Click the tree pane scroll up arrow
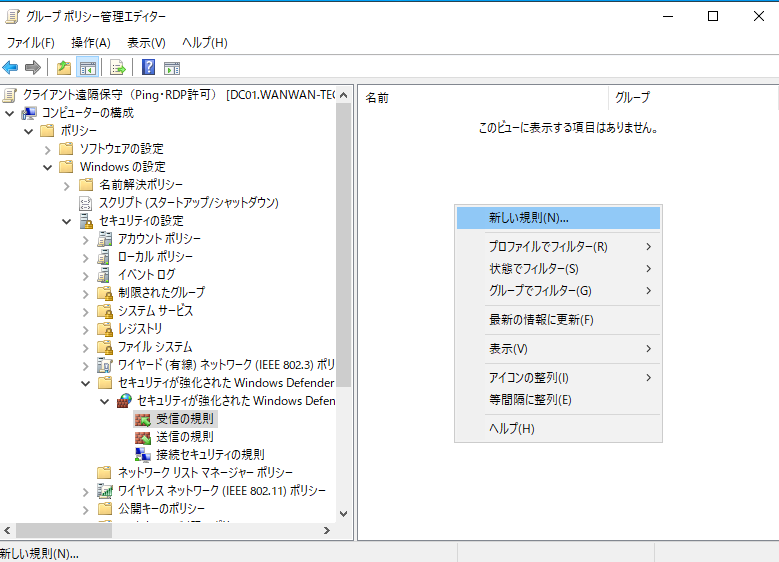Screen dimensions: 779x562 pyautogui.click(x=343, y=95)
